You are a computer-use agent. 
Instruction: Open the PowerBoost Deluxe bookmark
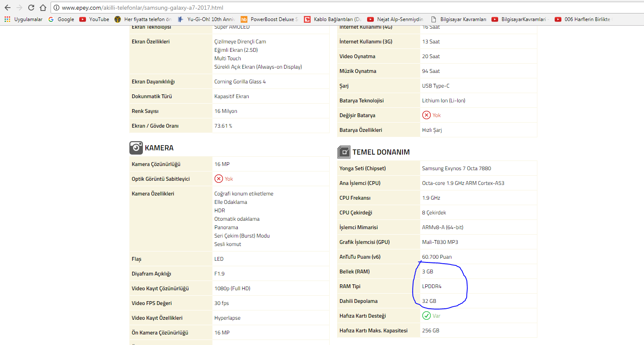click(269, 19)
